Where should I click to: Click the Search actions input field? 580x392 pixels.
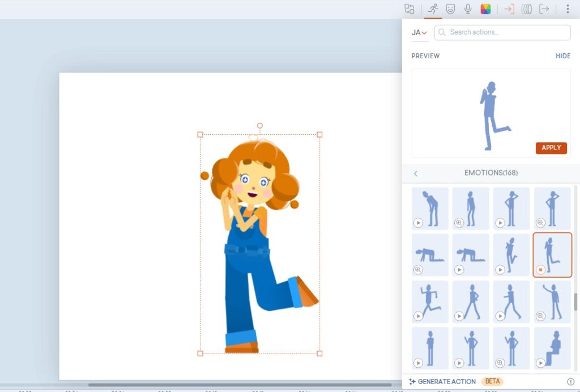click(x=501, y=32)
